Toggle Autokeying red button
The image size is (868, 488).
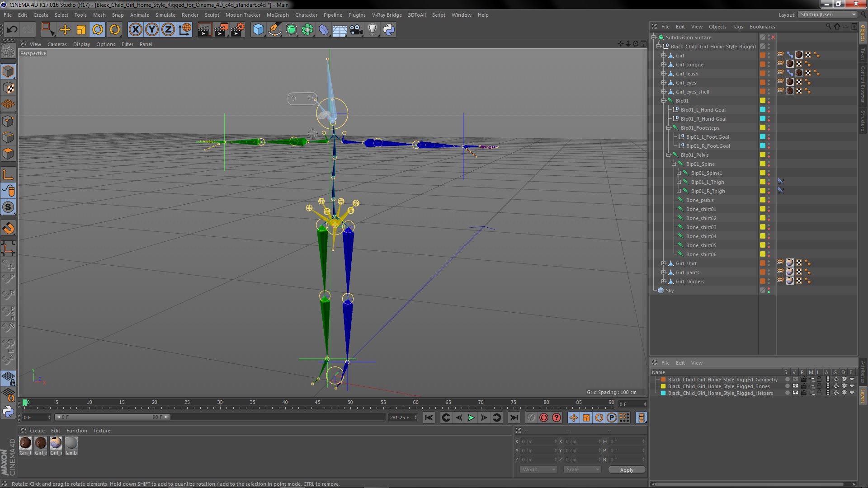click(x=544, y=418)
